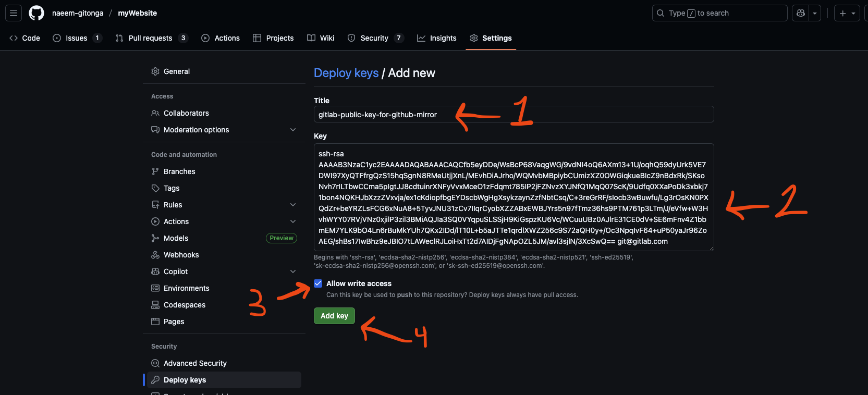Screen dimensions: 868x395
Task: Click the Type to search box
Action: click(x=719, y=13)
